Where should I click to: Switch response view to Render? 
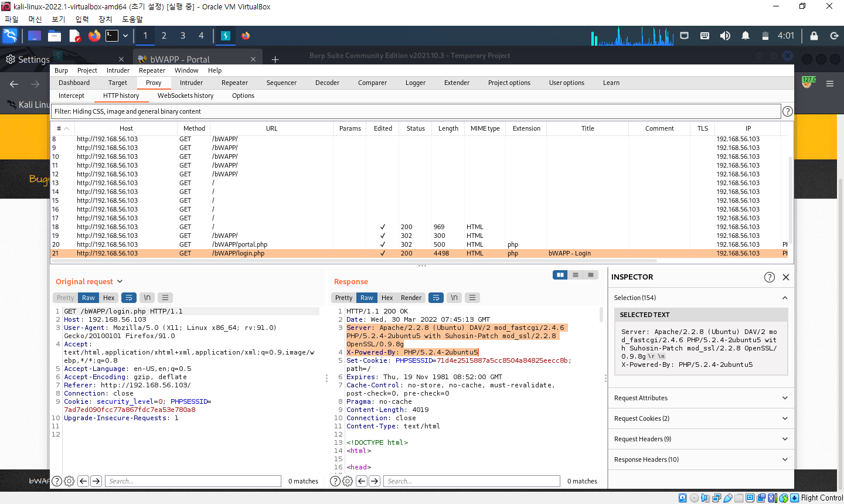411,298
